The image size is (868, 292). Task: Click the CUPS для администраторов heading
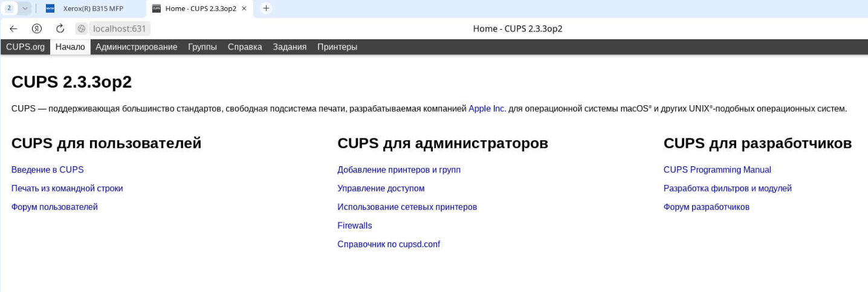[x=442, y=143]
